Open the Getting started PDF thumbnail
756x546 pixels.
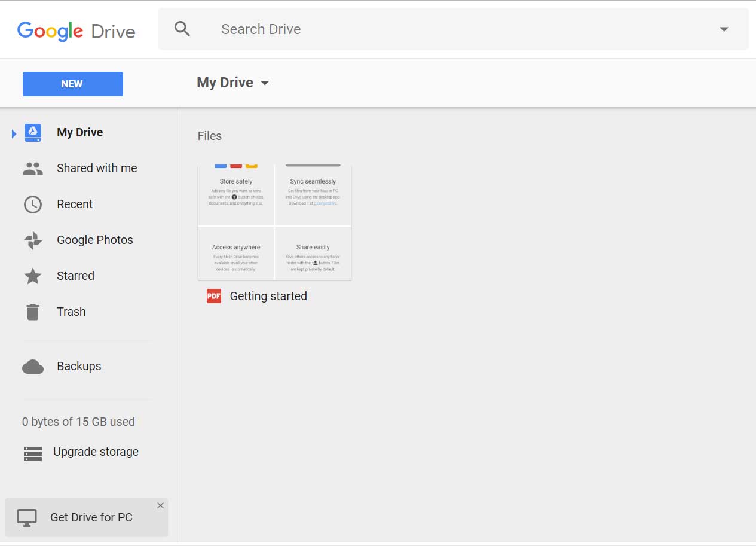pyautogui.click(x=274, y=221)
